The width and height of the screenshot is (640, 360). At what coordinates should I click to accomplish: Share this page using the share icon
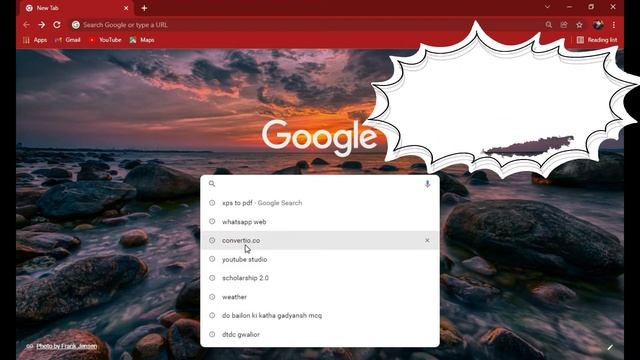564,25
